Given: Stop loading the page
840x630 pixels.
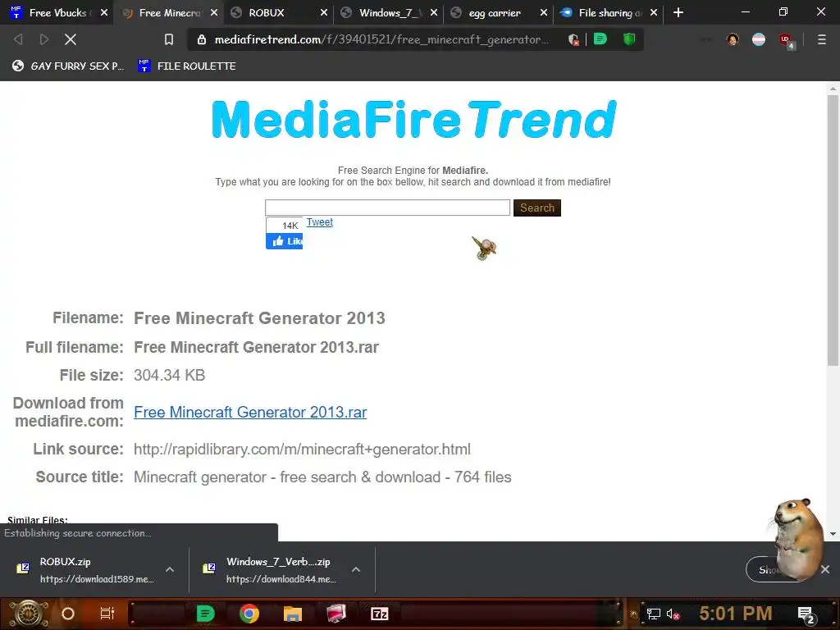Looking at the screenshot, I should pos(71,39).
